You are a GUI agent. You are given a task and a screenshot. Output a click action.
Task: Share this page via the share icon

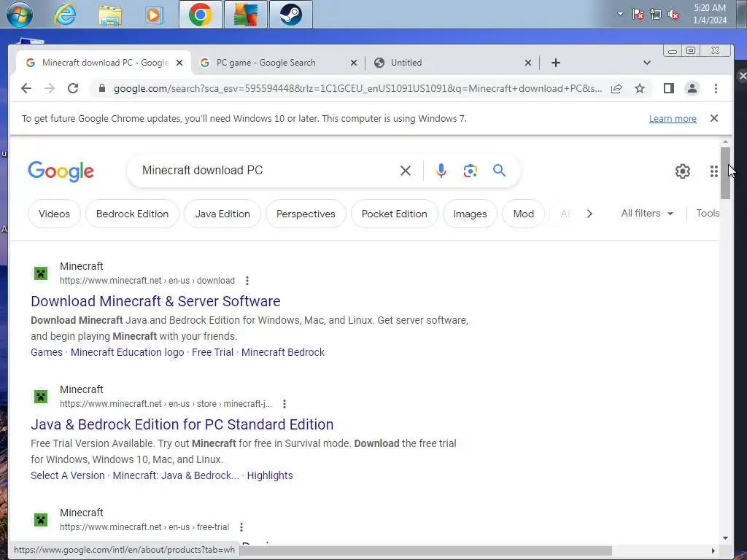[x=616, y=88]
